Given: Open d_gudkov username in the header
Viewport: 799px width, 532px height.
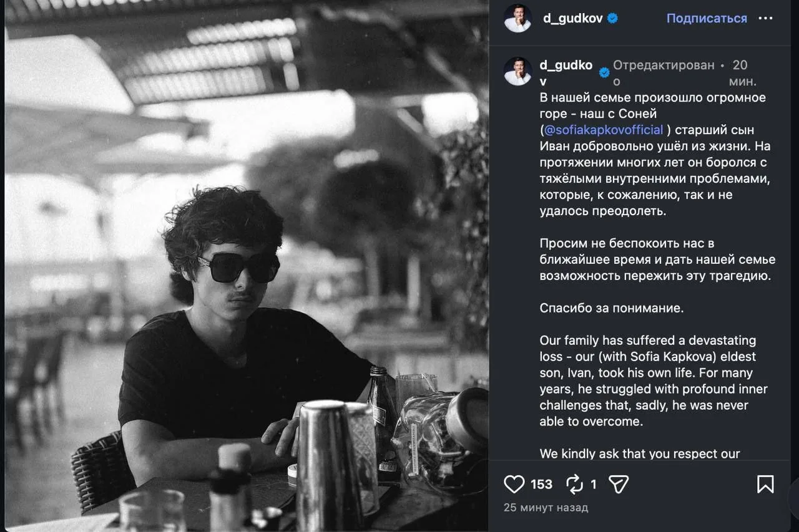Looking at the screenshot, I should pyautogui.click(x=572, y=18).
